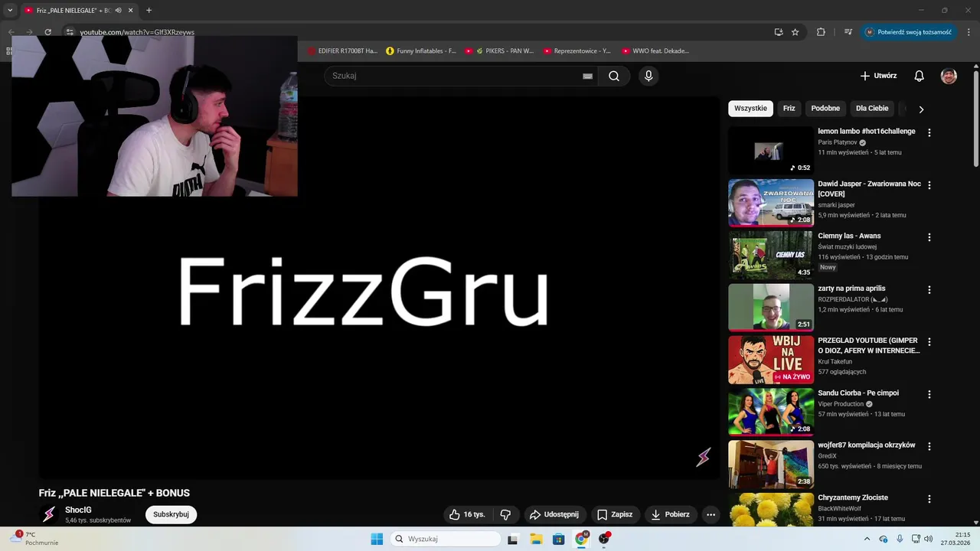Open tab search dropdown arrow

[10, 10]
